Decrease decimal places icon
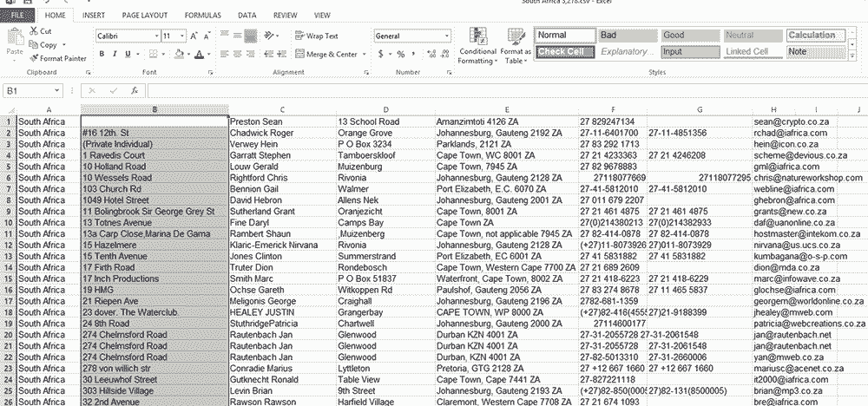 [444, 54]
